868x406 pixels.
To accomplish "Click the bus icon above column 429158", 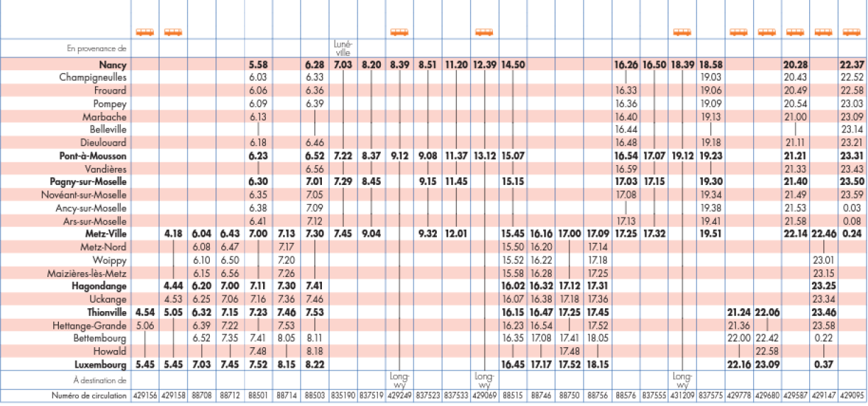I will click(x=173, y=32).
